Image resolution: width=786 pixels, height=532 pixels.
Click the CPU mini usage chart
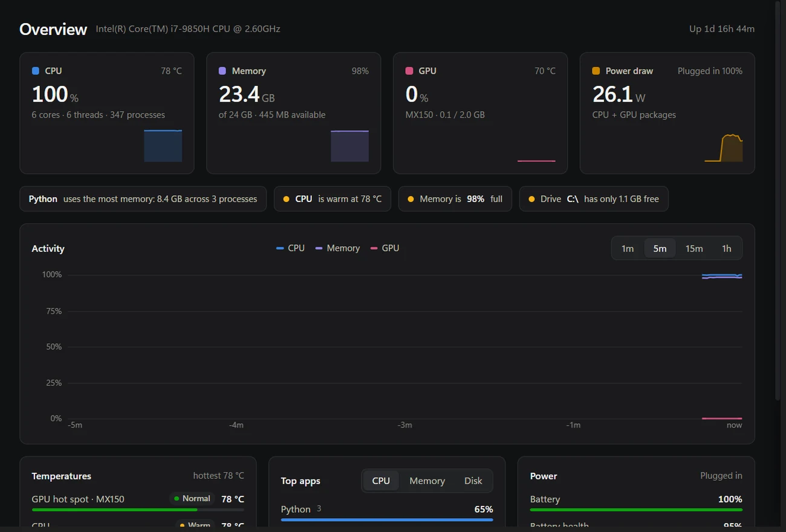tap(163, 146)
